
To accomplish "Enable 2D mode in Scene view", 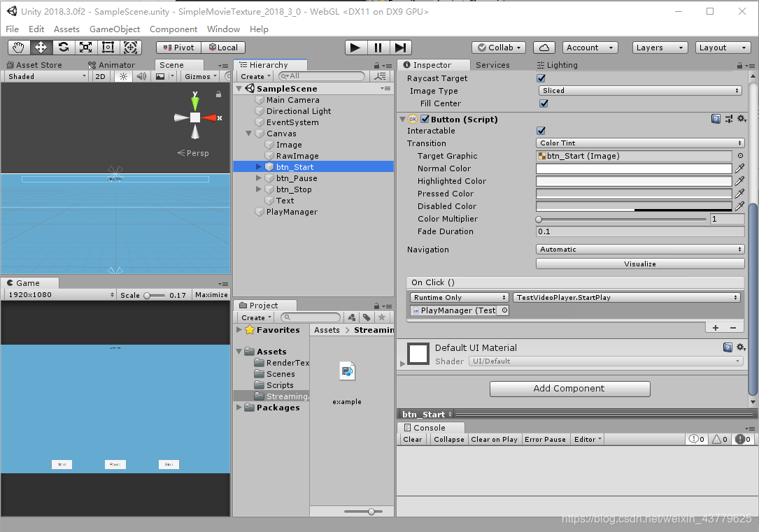I will tap(100, 76).
